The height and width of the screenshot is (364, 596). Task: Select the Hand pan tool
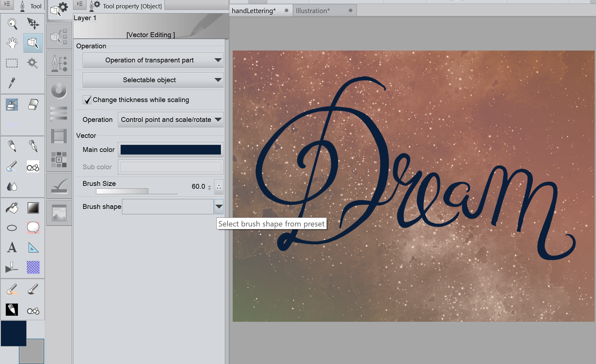pyautogui.click(x=12, y=43)
